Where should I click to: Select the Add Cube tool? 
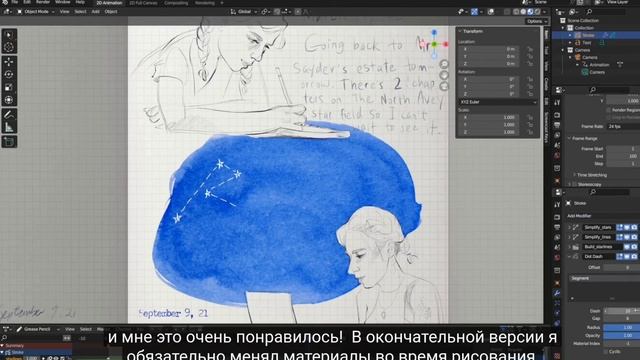9,142
